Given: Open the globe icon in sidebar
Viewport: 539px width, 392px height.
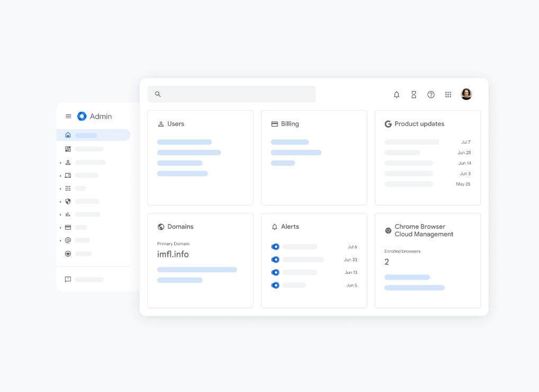Looking at the screenshot, I should (68, 254).
